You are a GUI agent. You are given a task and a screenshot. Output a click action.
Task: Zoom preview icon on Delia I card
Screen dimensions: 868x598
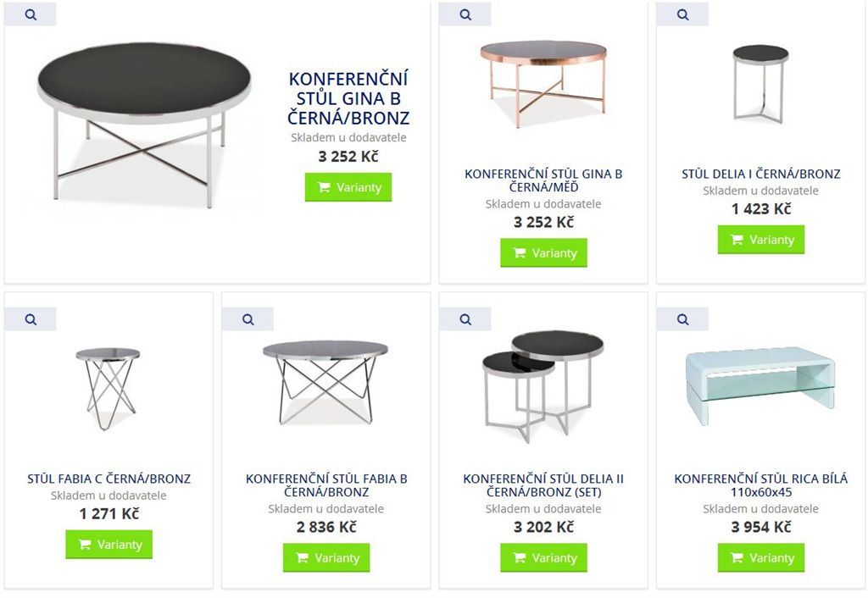pyautogui.click(x=682, y=14)
